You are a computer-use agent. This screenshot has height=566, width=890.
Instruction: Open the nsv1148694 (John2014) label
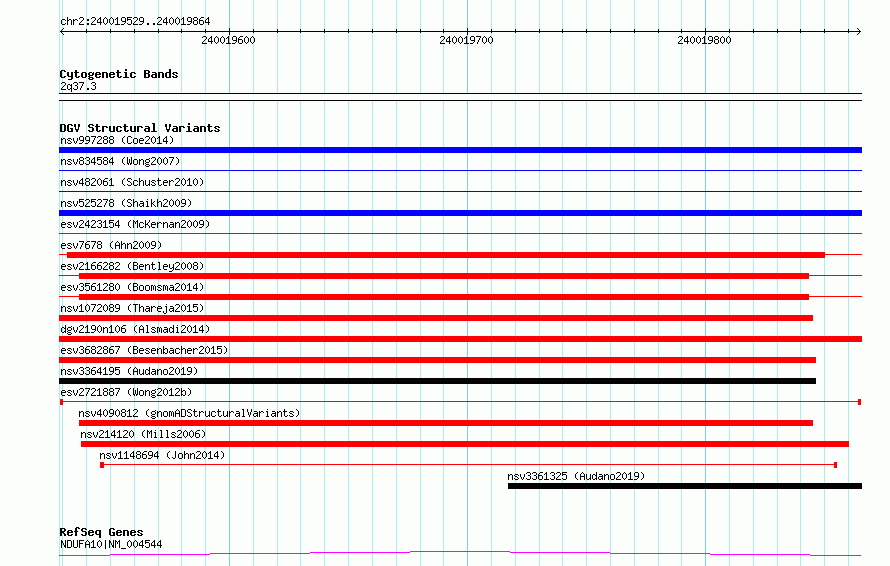tap(162, 455)
